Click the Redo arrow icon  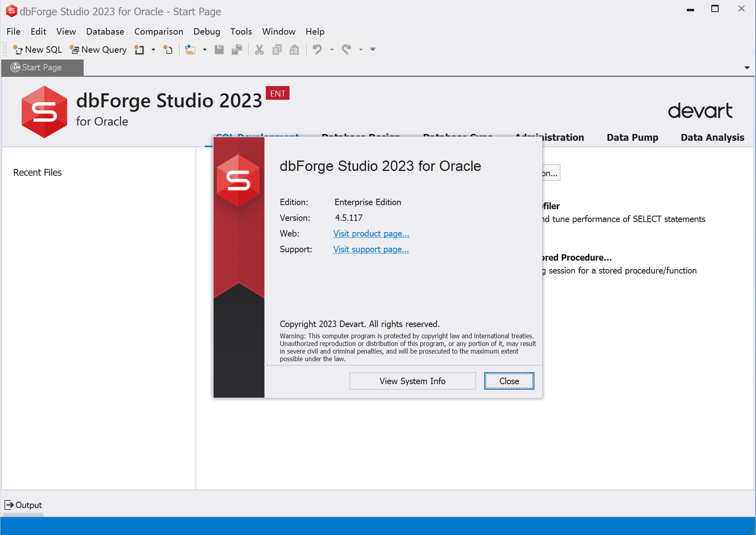pos(346,49)
